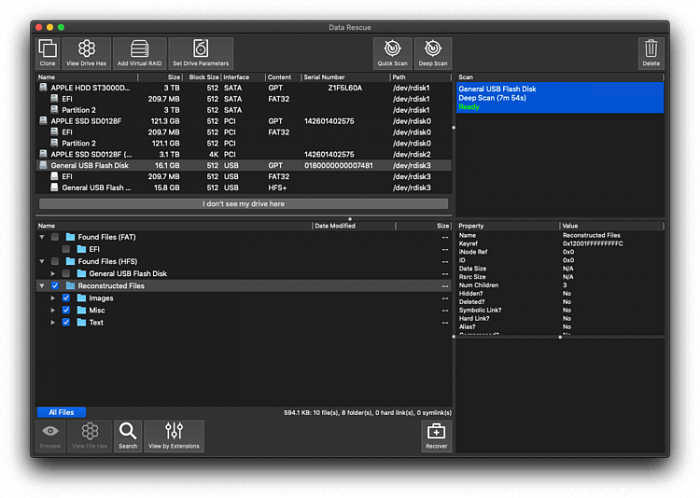
Task: Start a Quick Scan
Action: pos(392,53)
